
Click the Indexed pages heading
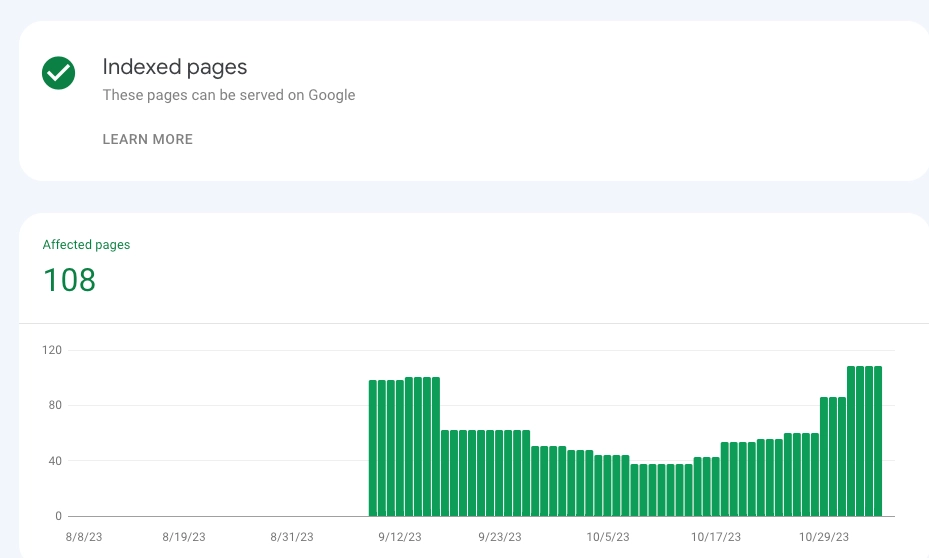[x=175, y=67]
